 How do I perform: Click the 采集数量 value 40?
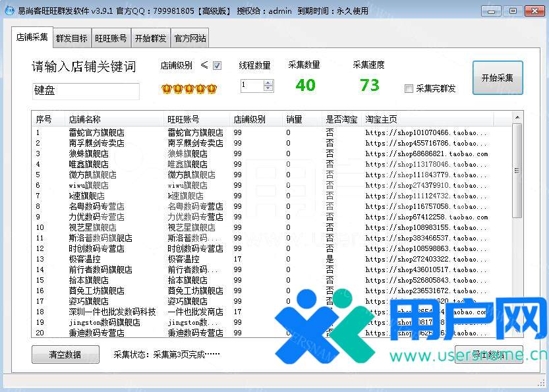pos(305,86)
